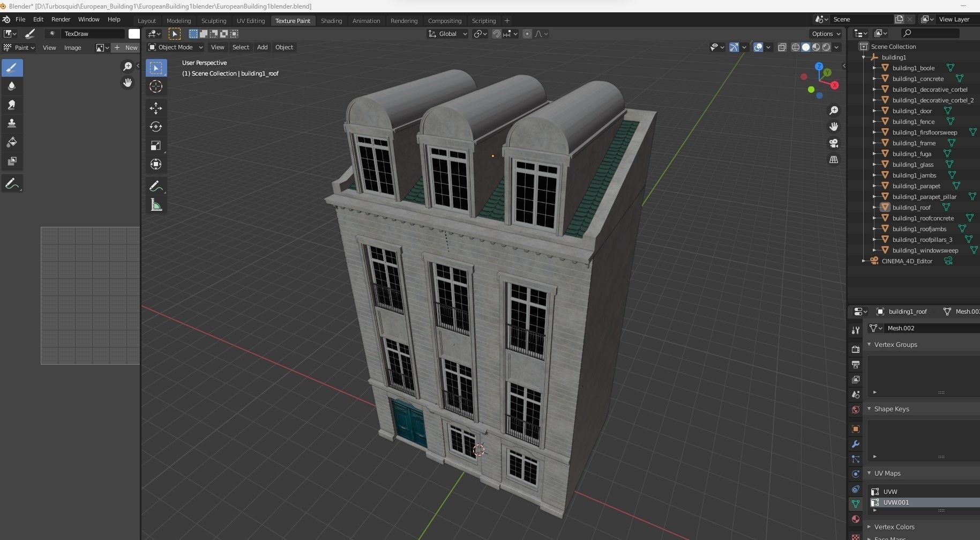The image size is (980, 540).
Task: Click the outliner search field
Action: point(930,33)
